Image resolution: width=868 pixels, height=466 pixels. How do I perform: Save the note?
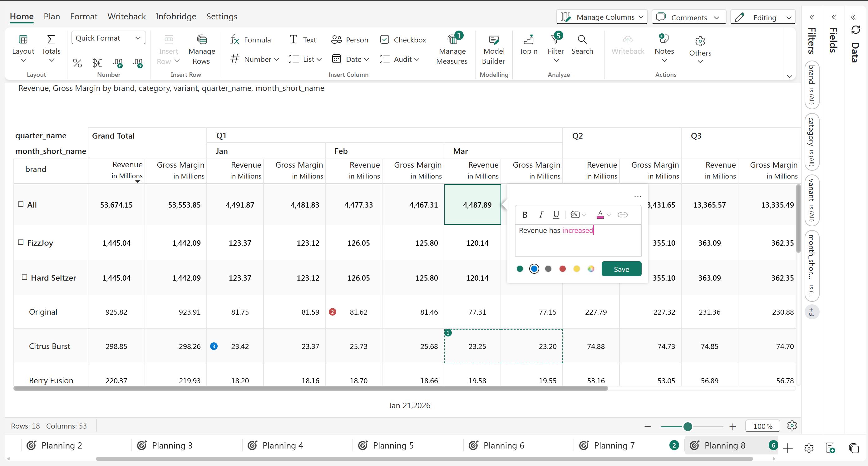pyautogui.click(x=621, y=269)
